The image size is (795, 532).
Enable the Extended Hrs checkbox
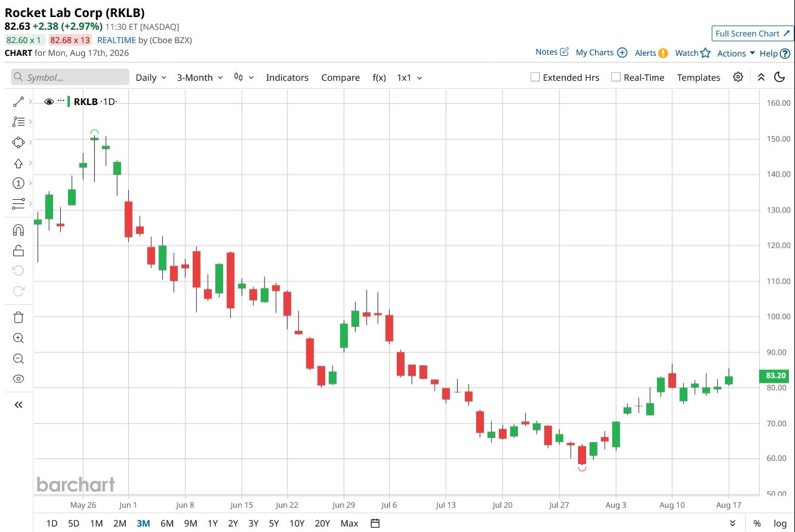(x=535, y=77)
